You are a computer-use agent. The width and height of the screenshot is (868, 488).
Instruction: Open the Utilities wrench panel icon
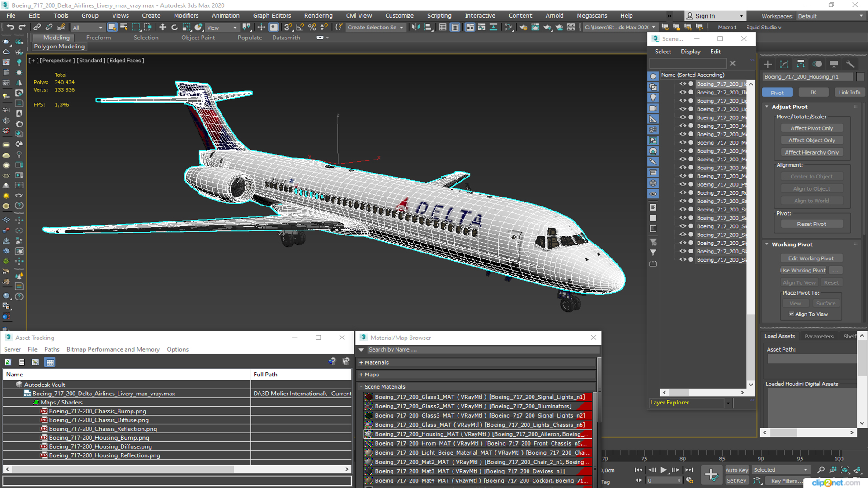pyautogui.click(x=850, y=64)
